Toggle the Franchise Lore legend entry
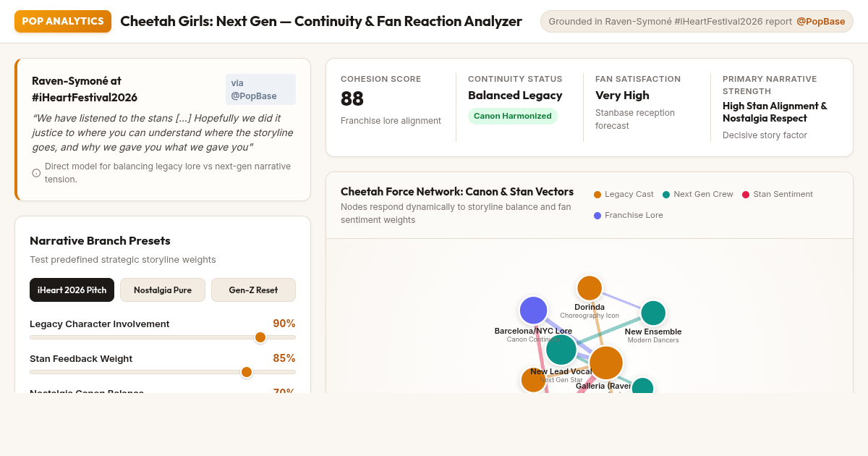 pyautogui.click(x=628, y=215)
